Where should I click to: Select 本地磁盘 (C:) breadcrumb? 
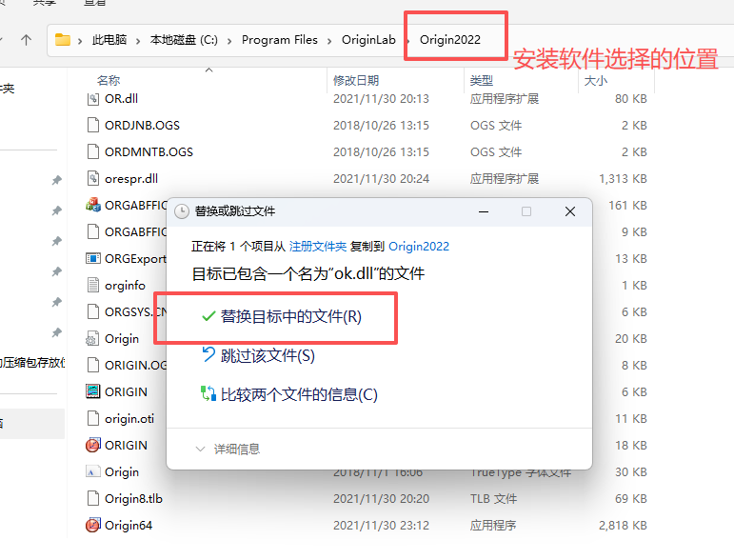point(184,40)
